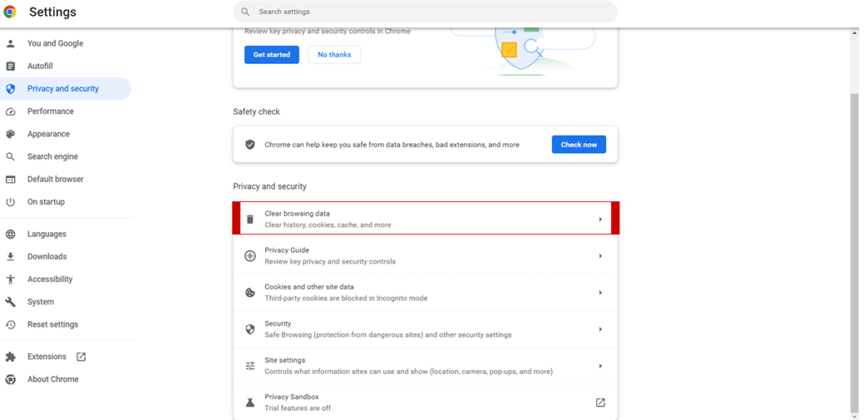Click the Chrome logo icon
Image resolution: width=868 pixels, height=420 pixels.
(x=10, y=12)
